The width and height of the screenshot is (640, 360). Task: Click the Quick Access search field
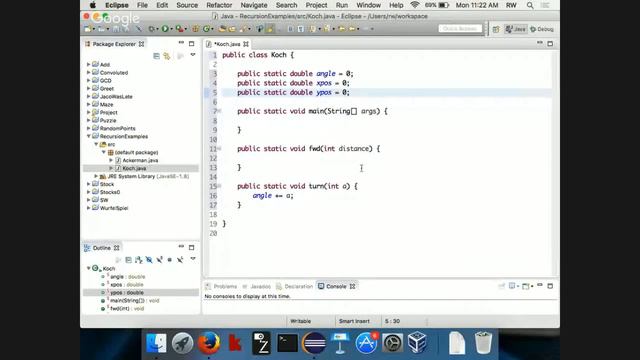click(x=460, y=29)
